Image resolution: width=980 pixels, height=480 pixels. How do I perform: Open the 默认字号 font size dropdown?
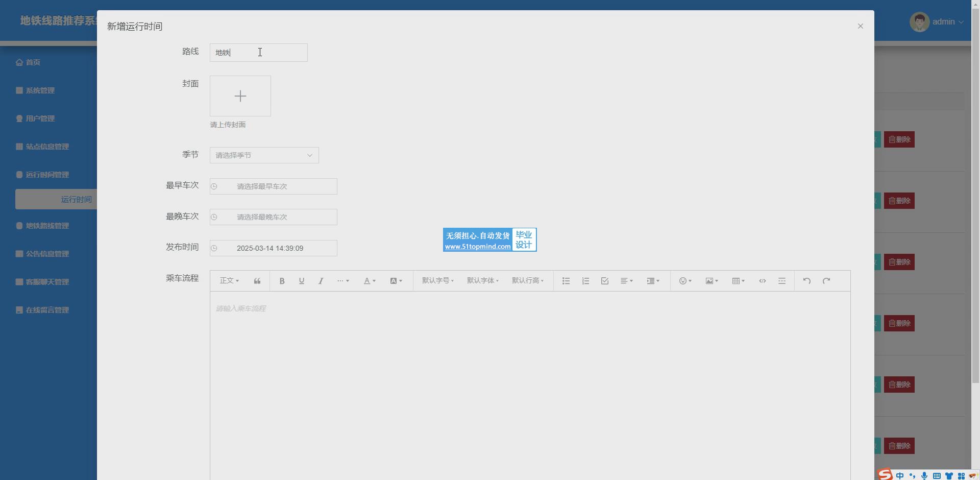[437, 281]
